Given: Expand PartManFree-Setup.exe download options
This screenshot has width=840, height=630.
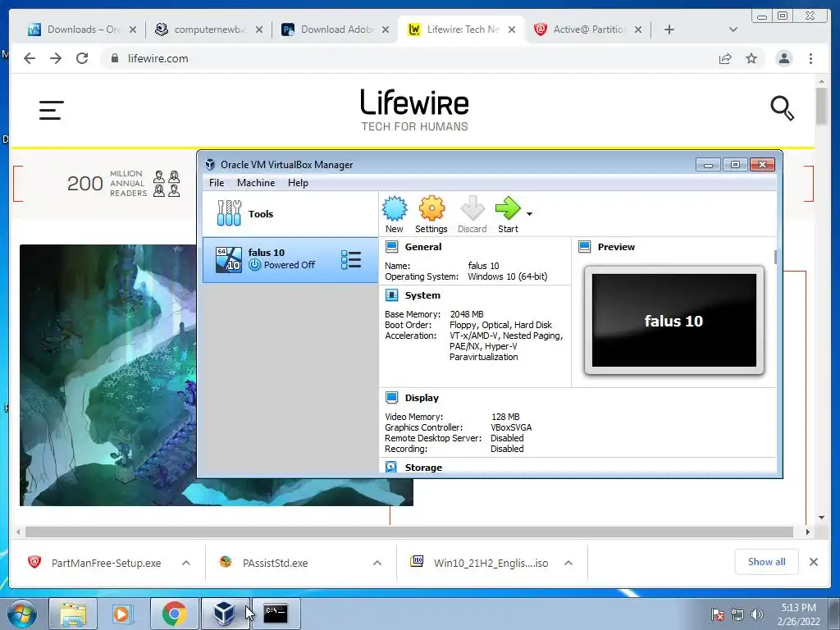Looking at the screenshot, I should coord(186,563).
